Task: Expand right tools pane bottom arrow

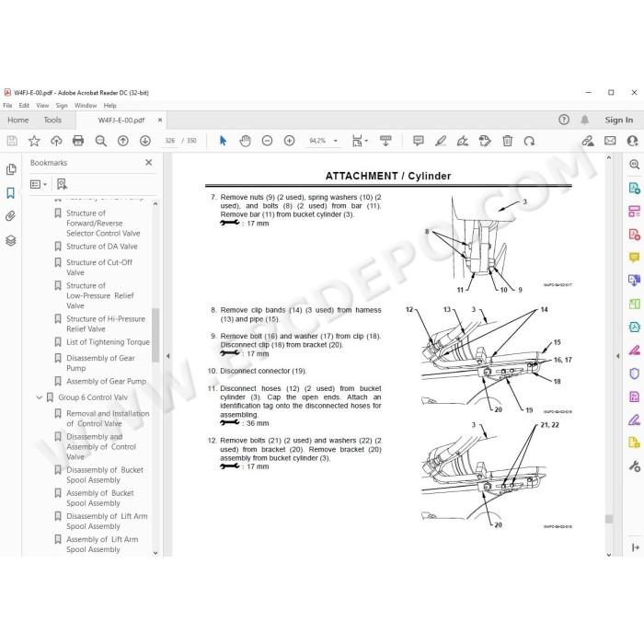Action: pyautogui.click(x=635, y=547)
